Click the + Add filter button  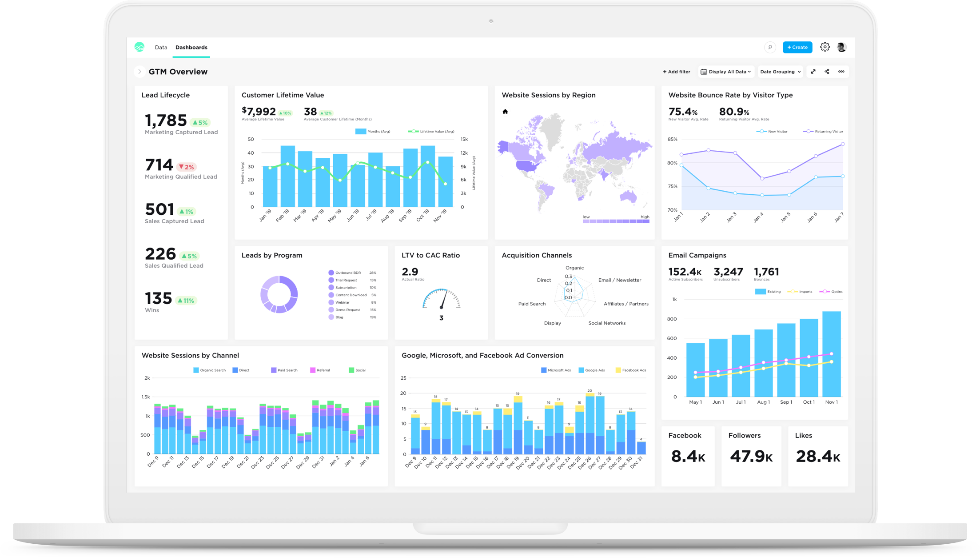point(676,71)
